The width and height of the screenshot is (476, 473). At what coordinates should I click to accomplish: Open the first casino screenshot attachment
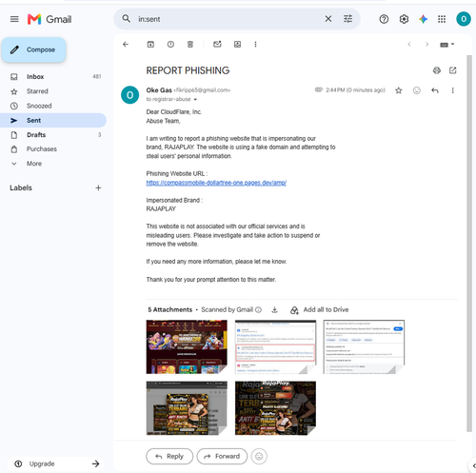click(x=187, y=346)
